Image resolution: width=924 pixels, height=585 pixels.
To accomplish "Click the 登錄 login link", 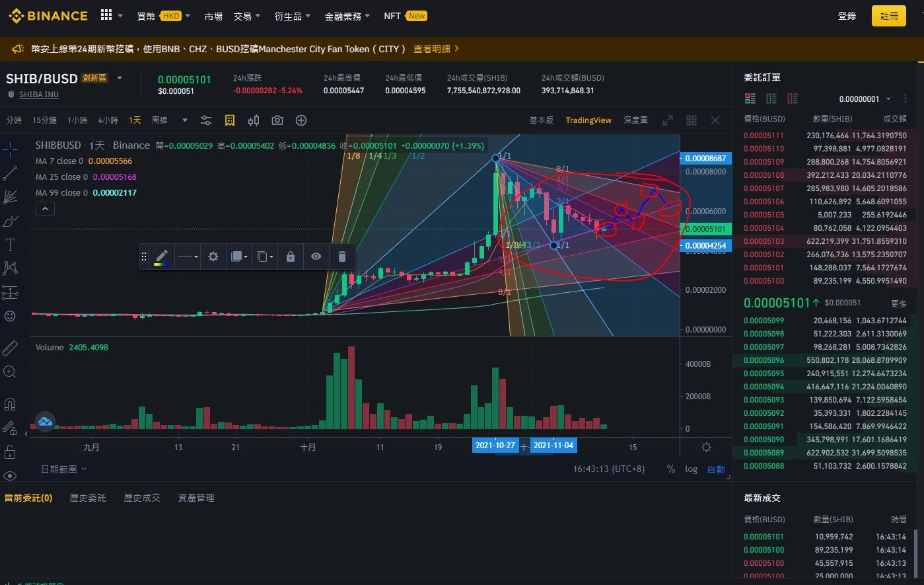I will point(847,16).
